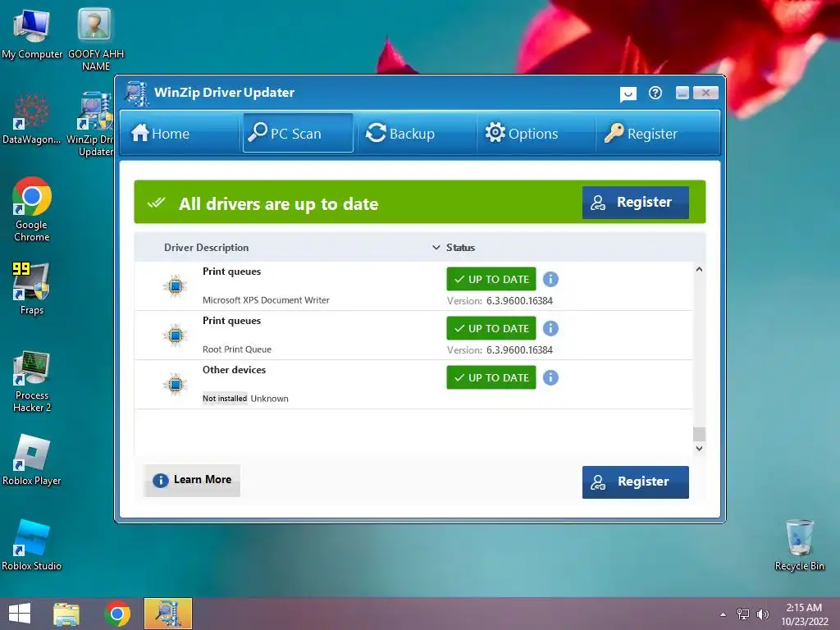
Task: Select Root Print Queue text
Action: coord(237,349)
